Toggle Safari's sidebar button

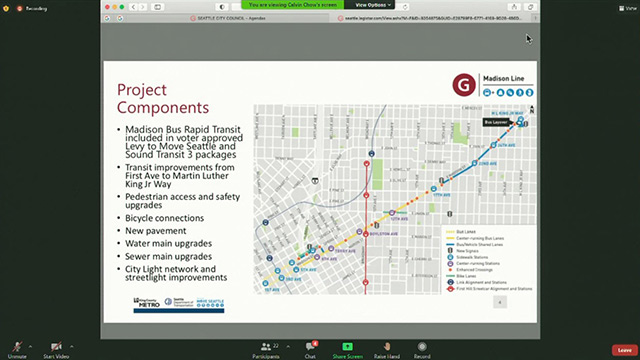(158, 7)
